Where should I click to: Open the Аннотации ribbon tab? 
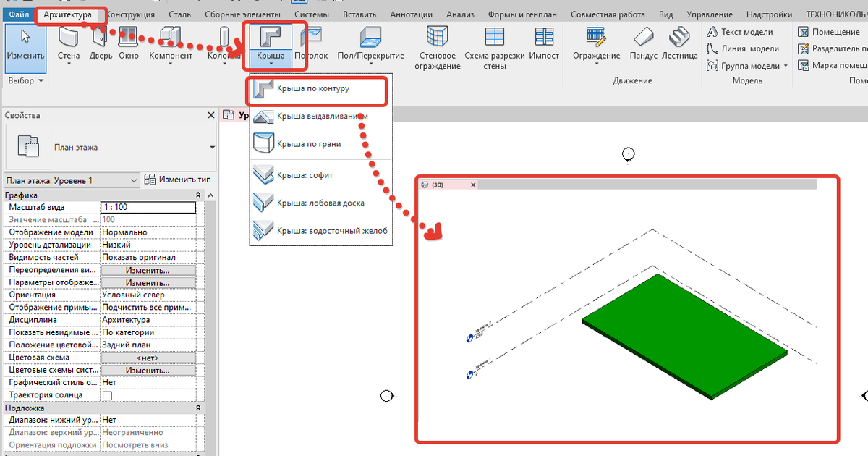point(412,14)
